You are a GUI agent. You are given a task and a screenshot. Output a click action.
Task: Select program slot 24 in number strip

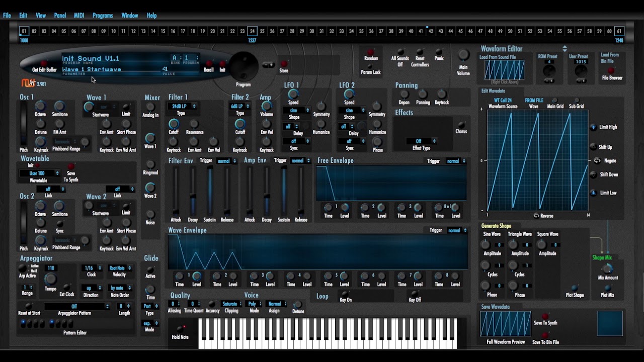tap(252, 31)
